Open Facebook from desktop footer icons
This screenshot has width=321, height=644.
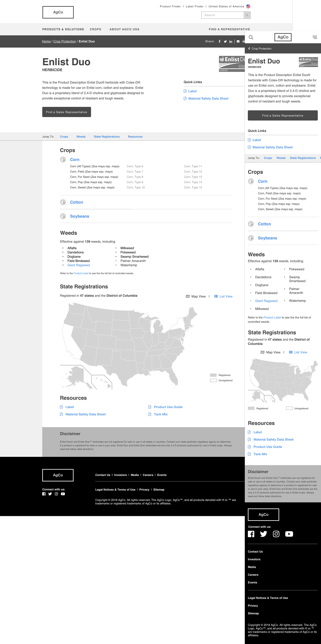click(x=44, y=494)
